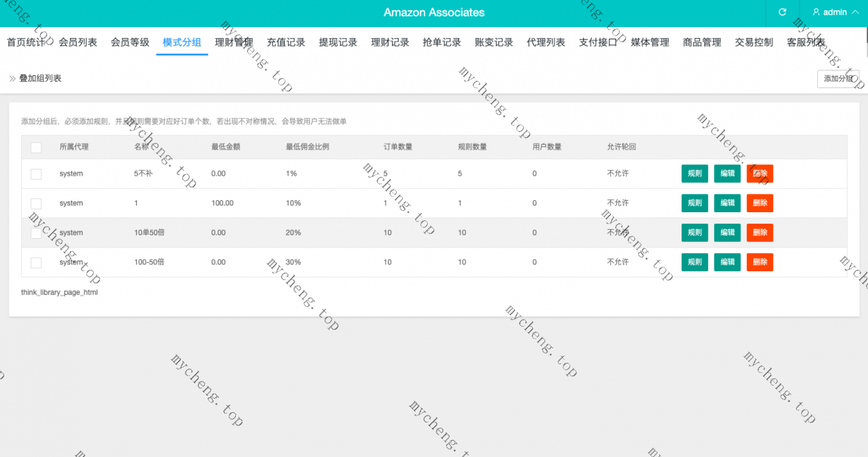
Task: Open the 交易控制 tab
Action: point(754,42)
